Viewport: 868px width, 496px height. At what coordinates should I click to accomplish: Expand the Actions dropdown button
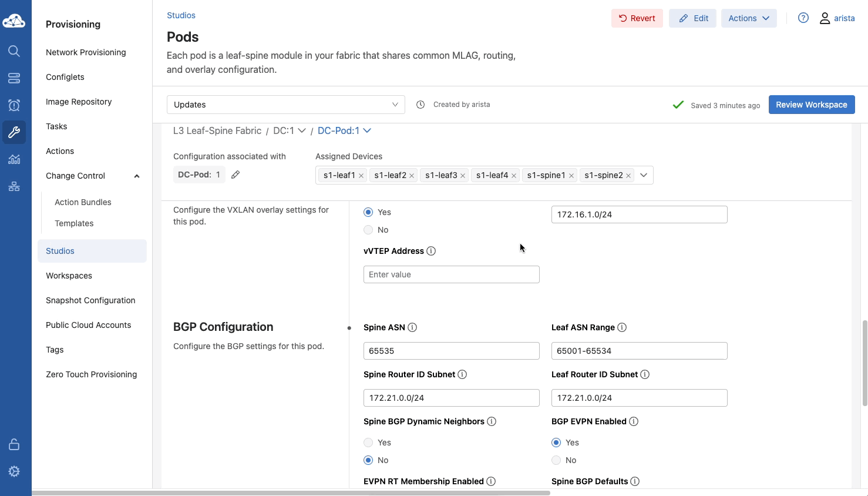tap(748, 18)
